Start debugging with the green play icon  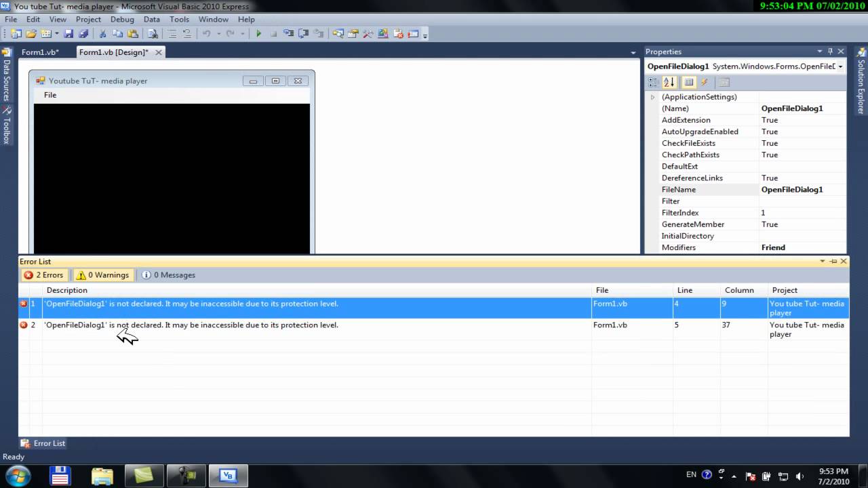coord(258,34)
